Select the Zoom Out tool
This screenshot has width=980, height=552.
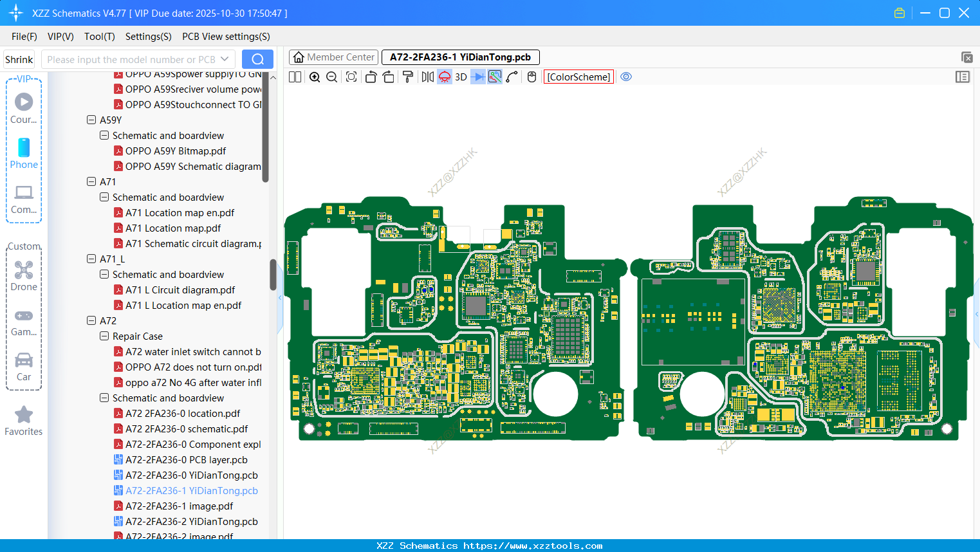[x=331, y=77]
